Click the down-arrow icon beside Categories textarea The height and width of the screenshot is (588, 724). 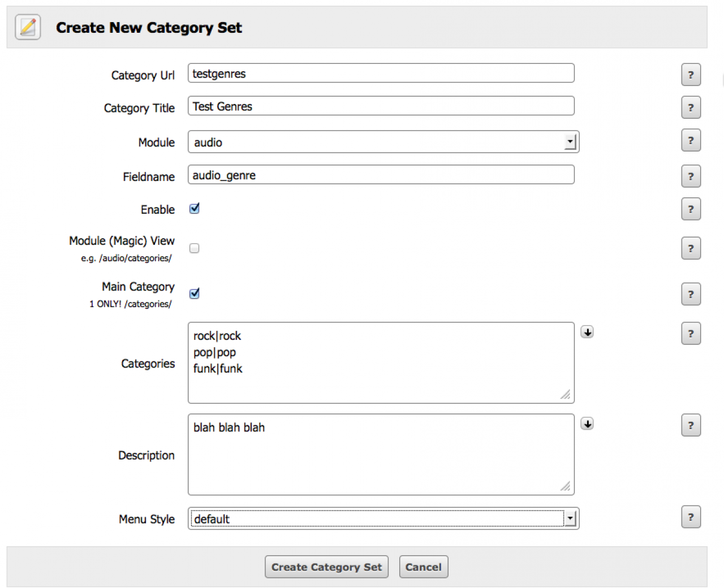coord(587,332)
